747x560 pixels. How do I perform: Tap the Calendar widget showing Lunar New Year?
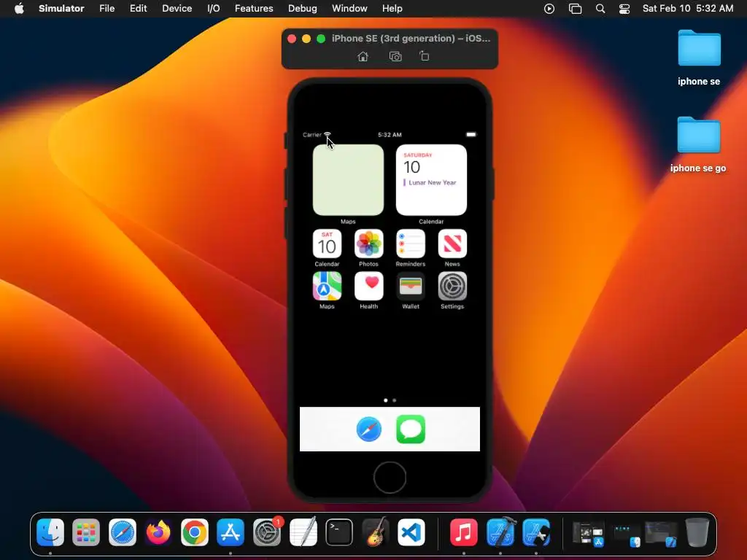pyautogui.click(x=431, y=180)
